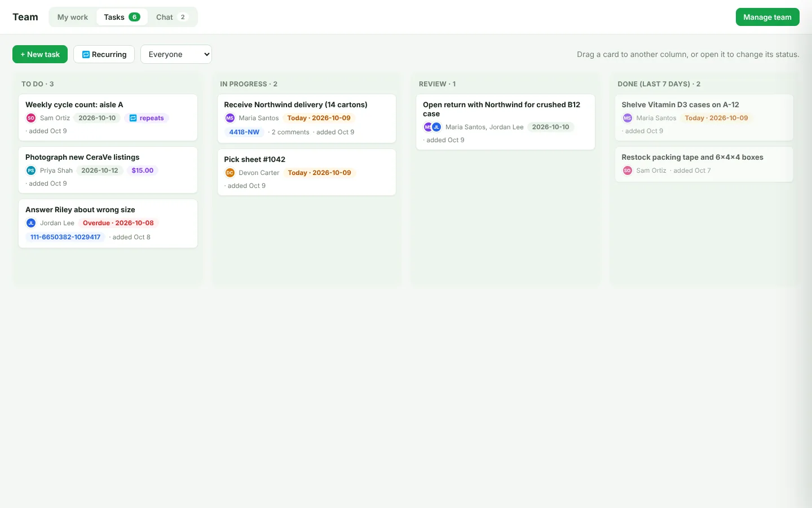812x508 pixels.
Task: Open the Answer Riley about wrong size title
Action: coord(80,209)
